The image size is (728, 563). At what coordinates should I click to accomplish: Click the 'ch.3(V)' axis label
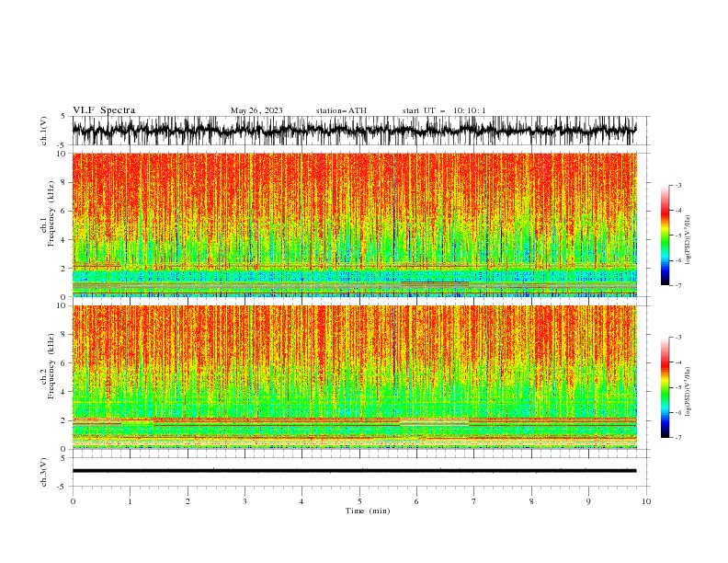coord(44,472)
